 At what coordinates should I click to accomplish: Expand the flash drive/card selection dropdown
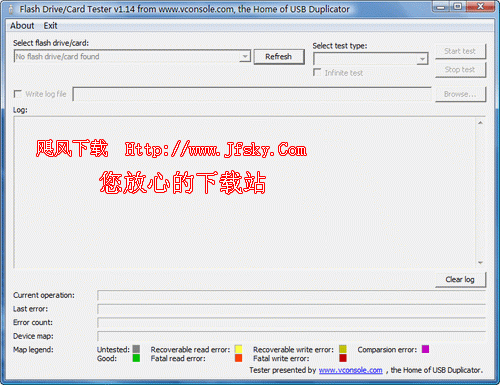[x=245, y=56]
